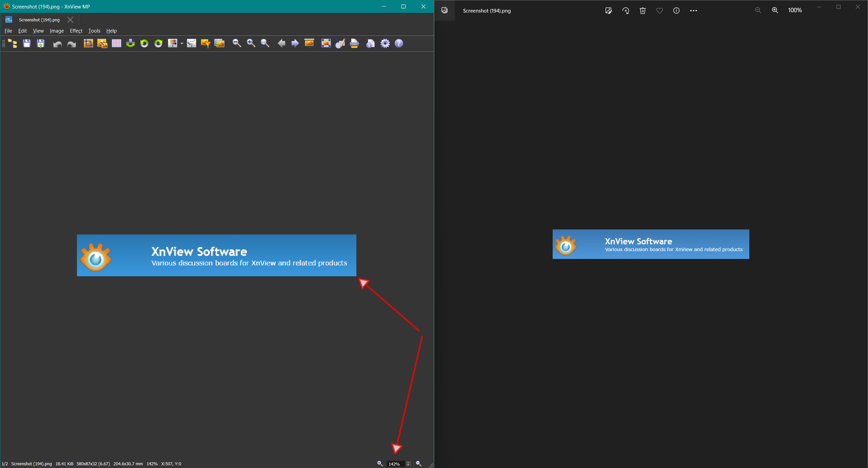Click the Save As icon
This screenshot has width=868, height=468.
(x=41, y=43)
